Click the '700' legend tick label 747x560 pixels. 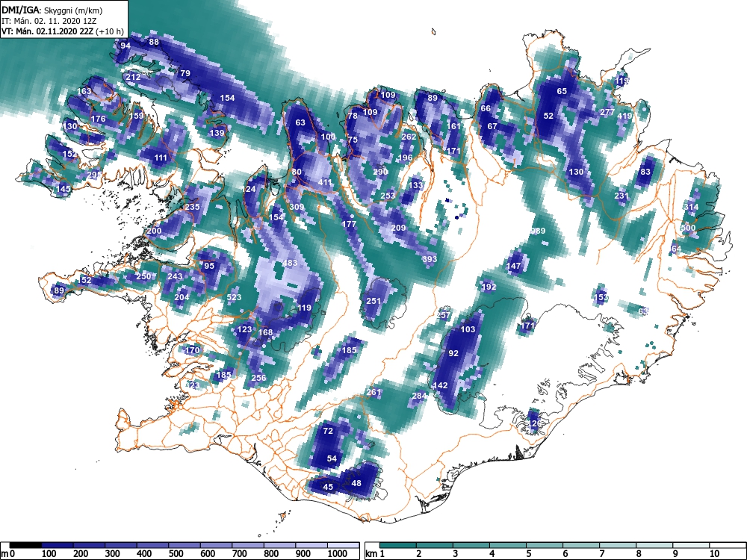239,554
